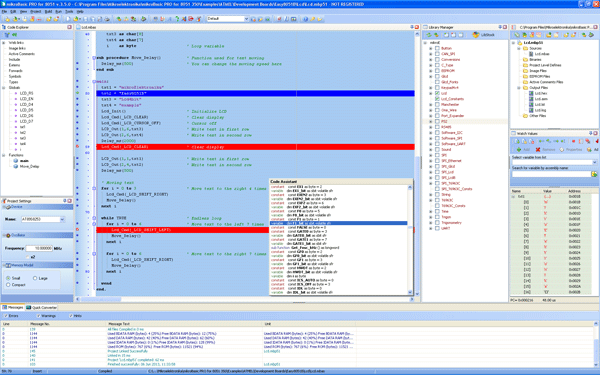
Task: Click Properties in Watch Values toolbar
Action: point(570,149)
